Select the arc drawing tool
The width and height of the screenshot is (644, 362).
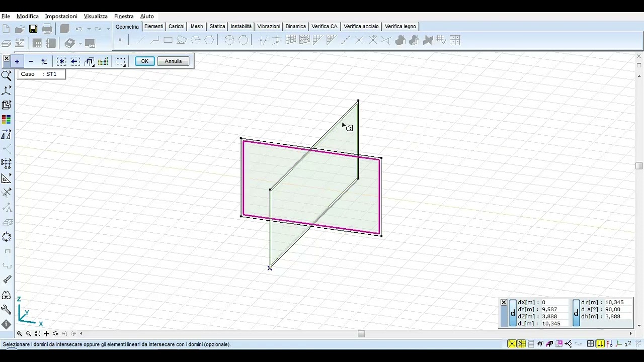[x=229, y=40]
